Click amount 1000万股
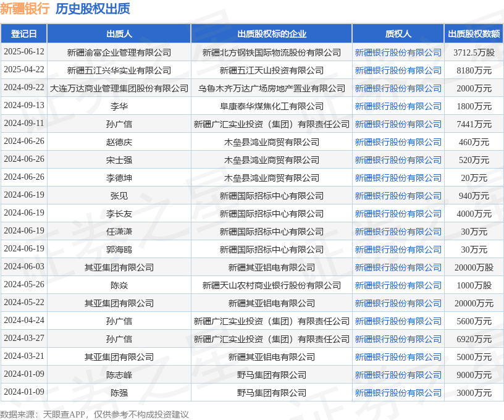The width and height of the screenshot is (504, 420). tap(474, 285)
